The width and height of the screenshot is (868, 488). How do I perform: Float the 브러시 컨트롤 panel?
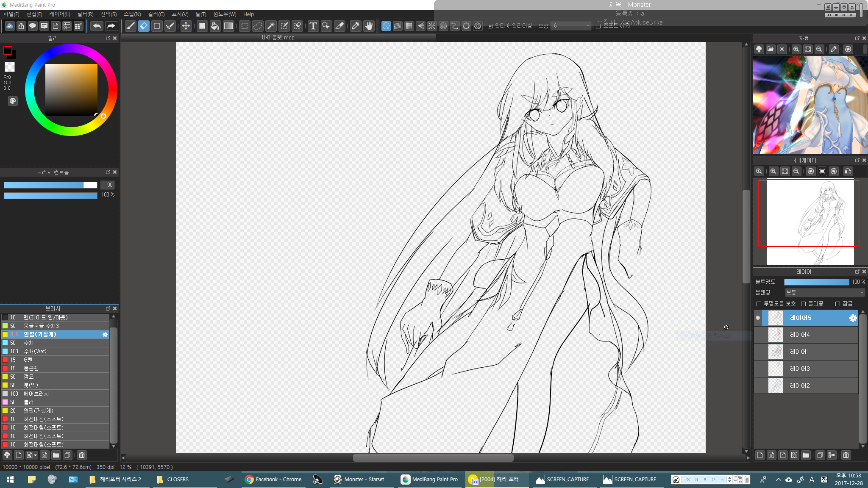[x=108, y=172]
